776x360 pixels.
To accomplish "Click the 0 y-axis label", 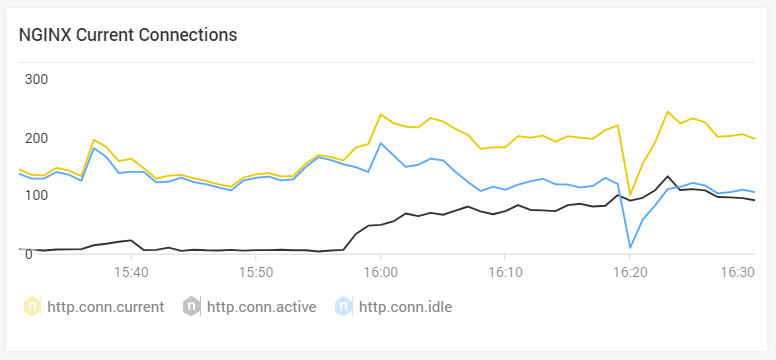I will pyautogui.click(x=28, y=254).
